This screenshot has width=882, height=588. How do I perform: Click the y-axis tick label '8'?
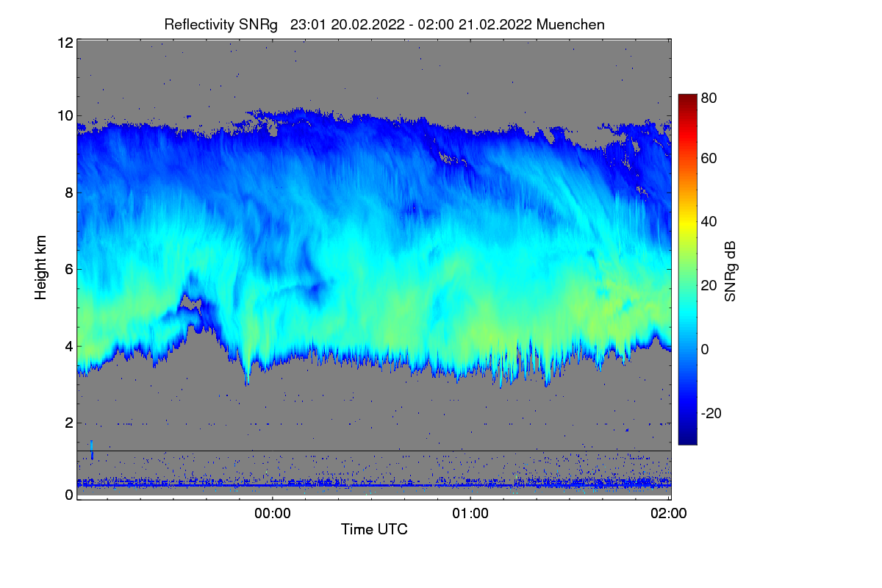[69, 193]
